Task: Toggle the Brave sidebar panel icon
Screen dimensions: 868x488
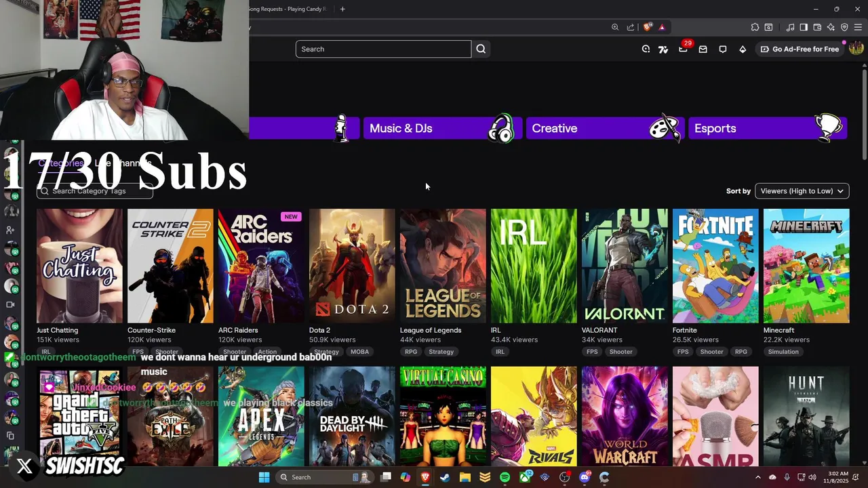Action: (x=804, y=27)
